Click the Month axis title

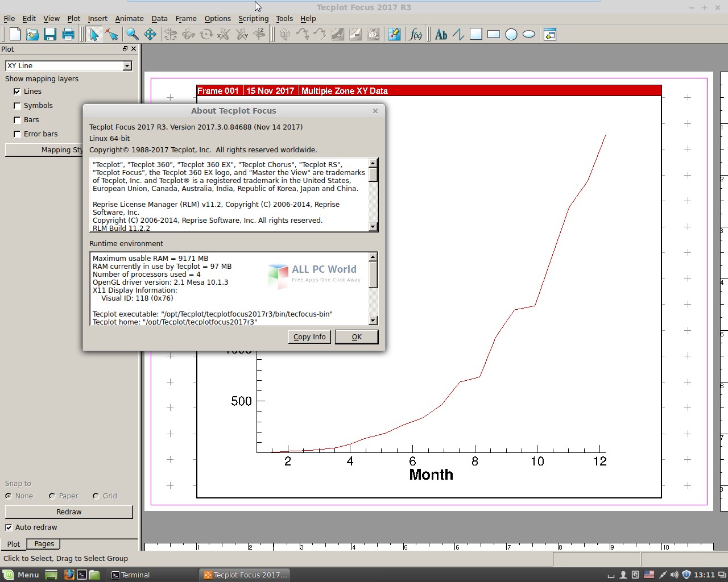tap(431, 475)
